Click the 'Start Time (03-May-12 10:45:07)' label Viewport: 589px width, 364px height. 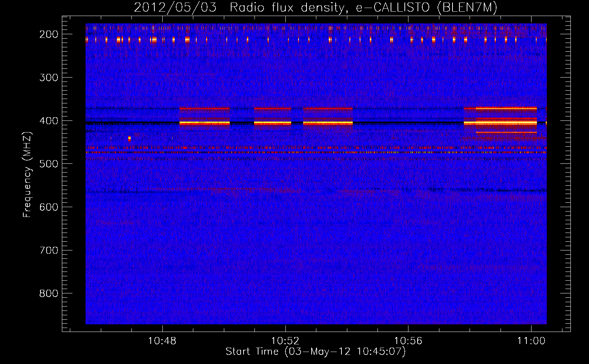tap(316, 352)
